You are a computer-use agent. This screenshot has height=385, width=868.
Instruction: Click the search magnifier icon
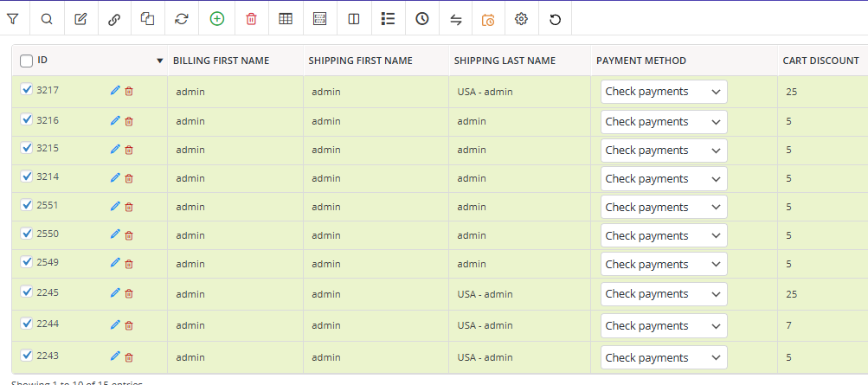(x=47, y=19)
